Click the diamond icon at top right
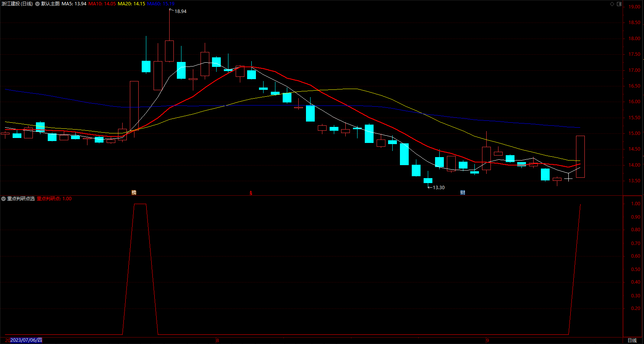The height and width of the screenshot is (344, 644). click(612, 4)
